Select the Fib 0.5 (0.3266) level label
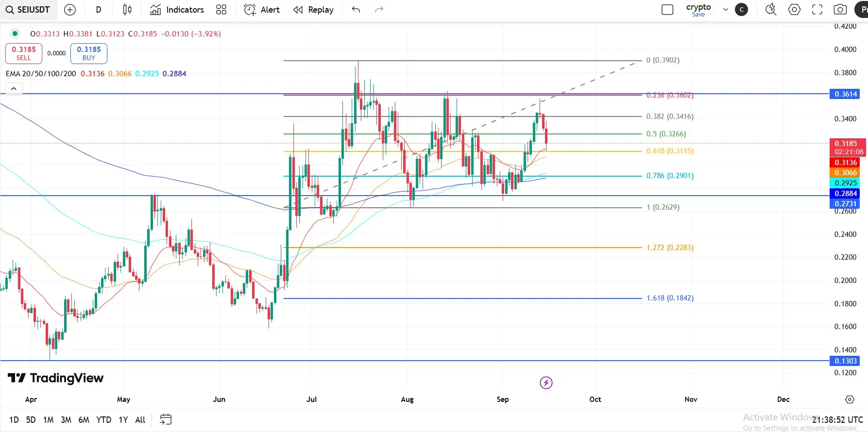 666,134
